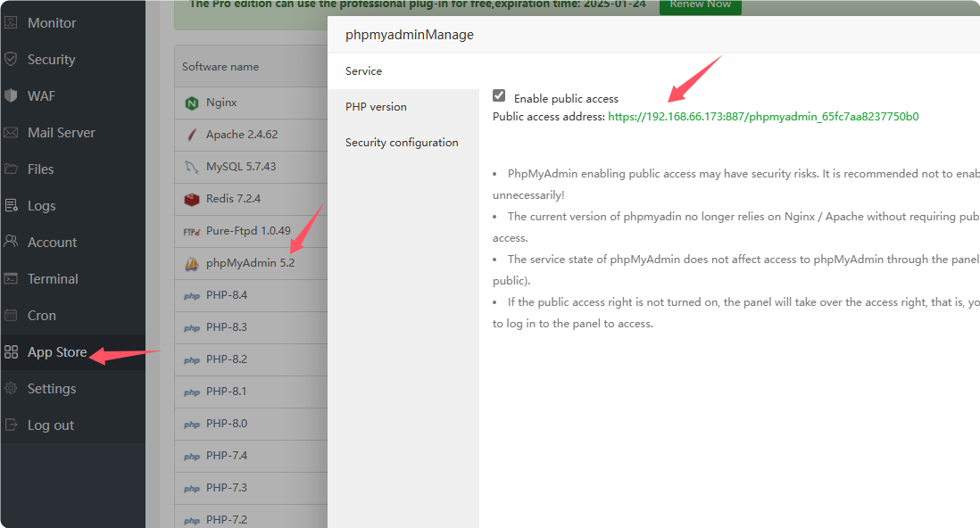Image resolution: width=980 pixels, height=528 pixels.
Task: Click phpMyAdmin 5.2 in software list
Action: click(x=250, y=263)
